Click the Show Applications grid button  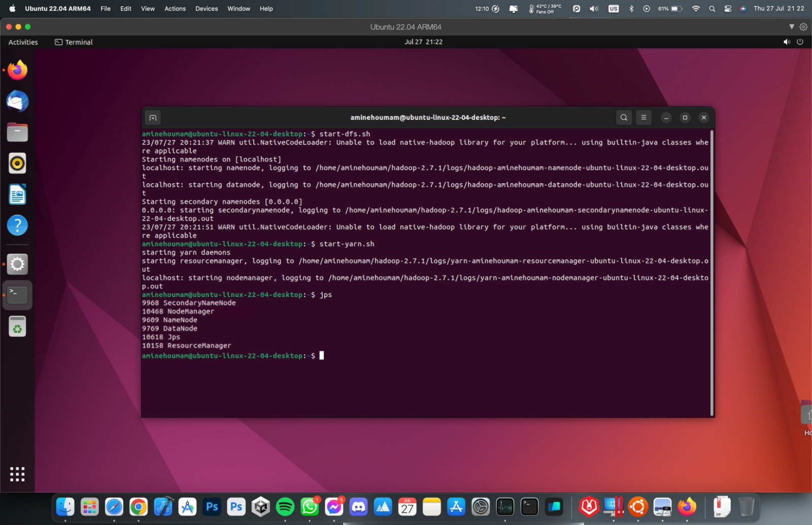point(17,474)
